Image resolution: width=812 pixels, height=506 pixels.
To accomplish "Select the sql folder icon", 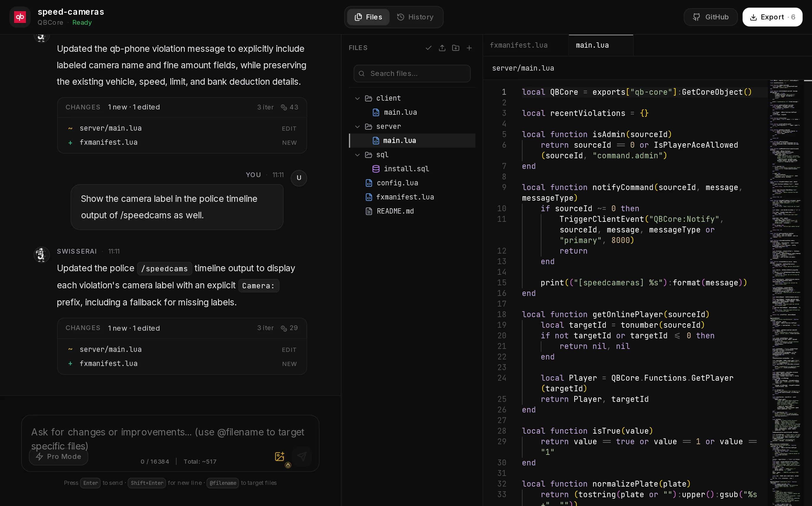I will coord(368,155).
